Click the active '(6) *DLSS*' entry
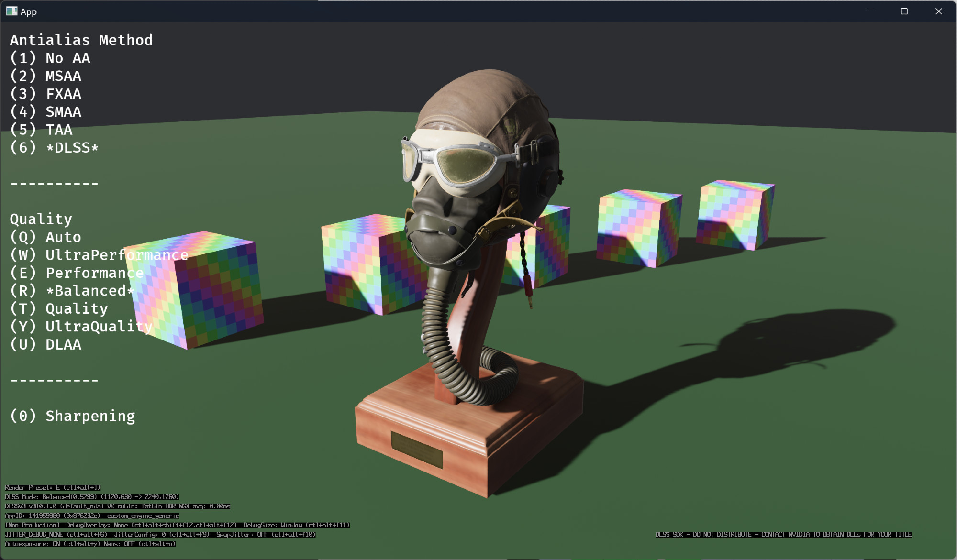 55,148
